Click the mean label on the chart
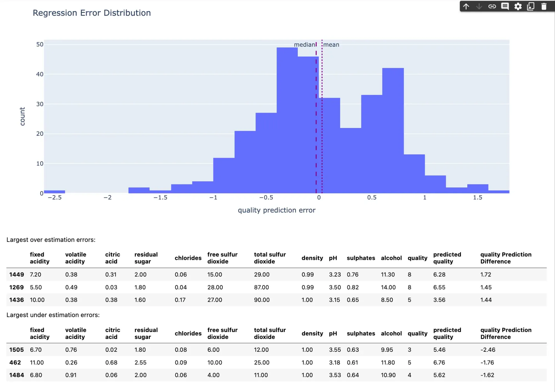This screenshot has width=555, height=392. [x=331, y=44]
